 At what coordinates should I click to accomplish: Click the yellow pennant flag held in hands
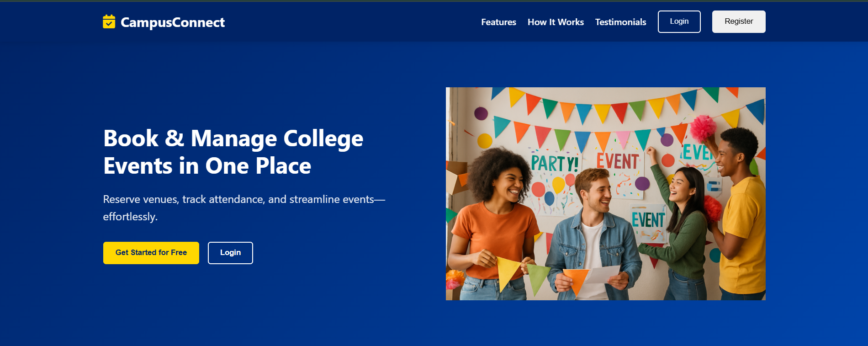[x=508, y=272]
